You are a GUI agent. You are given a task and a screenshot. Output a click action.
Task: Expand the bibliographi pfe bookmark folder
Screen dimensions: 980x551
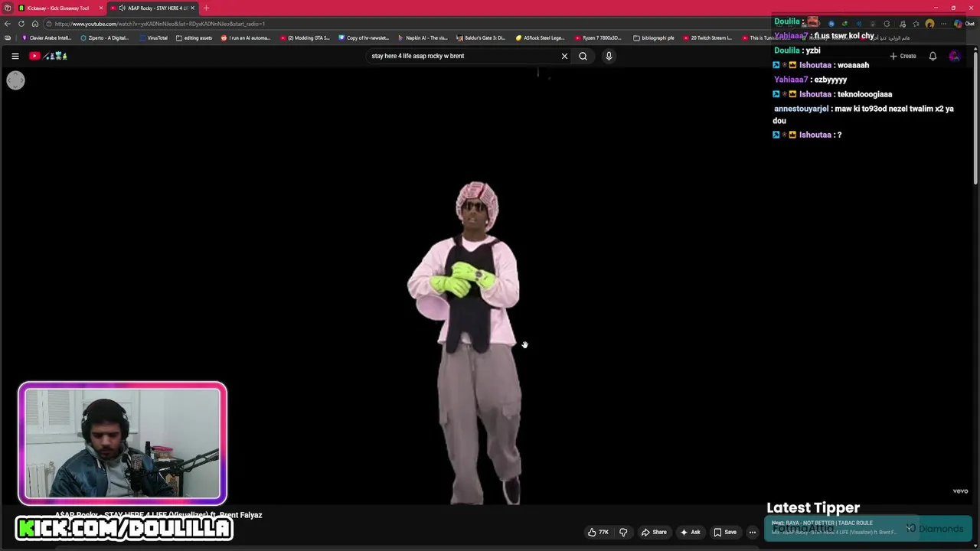click(x=654, y=37)
